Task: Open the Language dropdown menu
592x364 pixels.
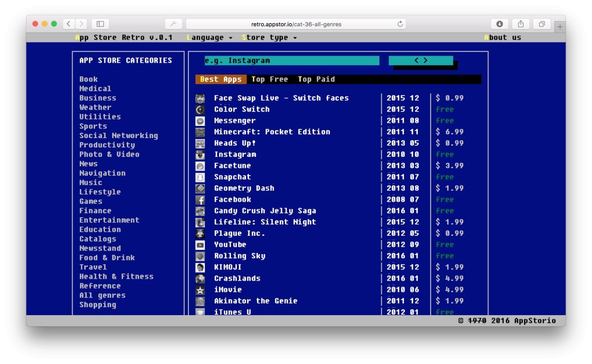Action: pyautogui.click(x=210, y=37)
